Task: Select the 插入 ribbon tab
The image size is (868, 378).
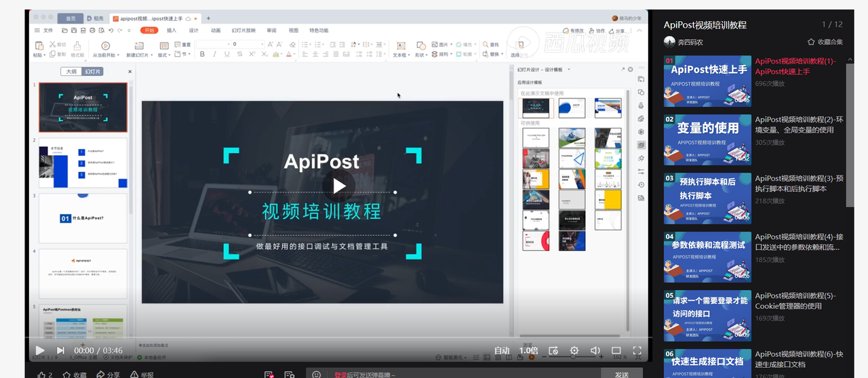Action: [172, 30]
